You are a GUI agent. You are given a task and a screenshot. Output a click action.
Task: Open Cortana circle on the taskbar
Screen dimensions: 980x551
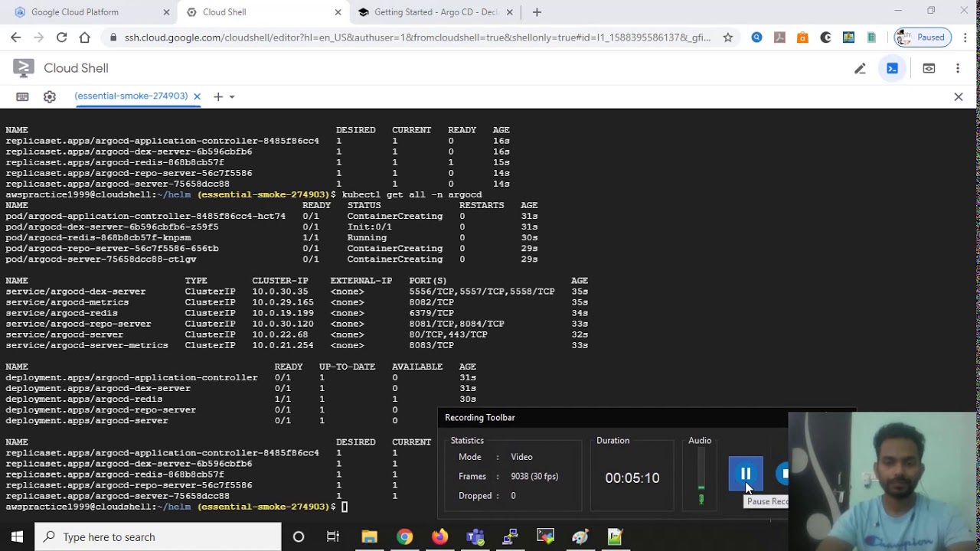[299, 537]
